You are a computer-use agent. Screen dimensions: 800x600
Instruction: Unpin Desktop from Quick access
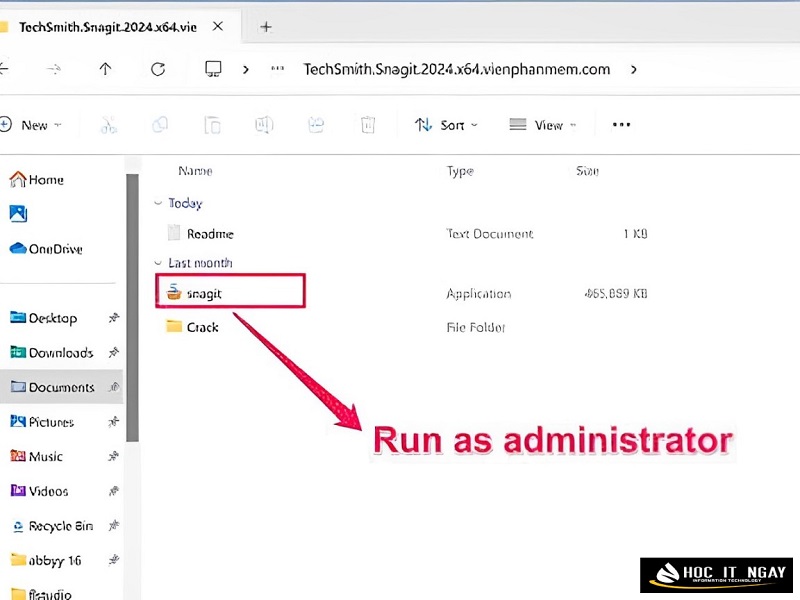pyautogui.click(x=114, y=318)
